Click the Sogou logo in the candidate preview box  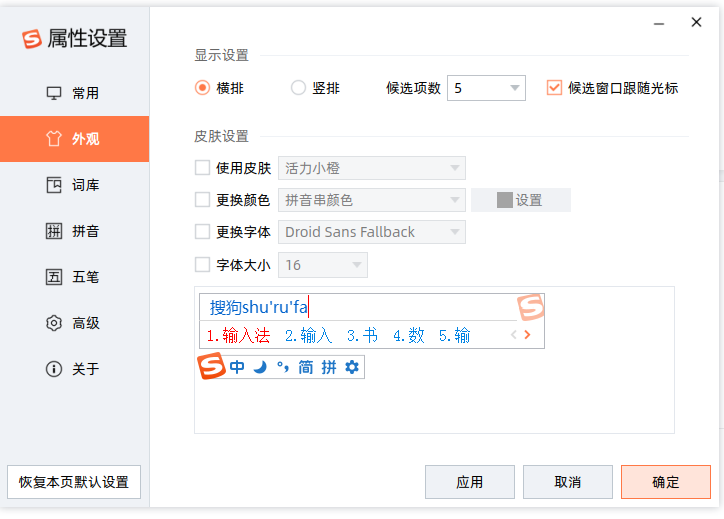click(530, 307)
